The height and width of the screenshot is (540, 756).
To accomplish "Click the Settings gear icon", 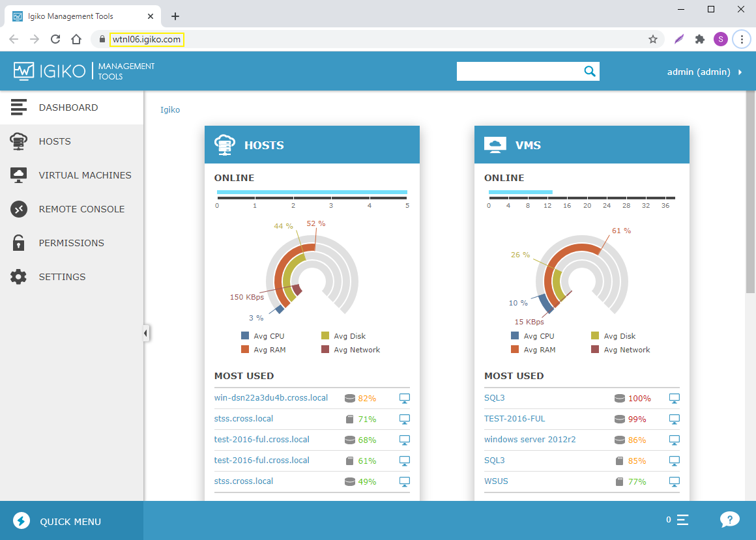I will [x=19, y=277].
